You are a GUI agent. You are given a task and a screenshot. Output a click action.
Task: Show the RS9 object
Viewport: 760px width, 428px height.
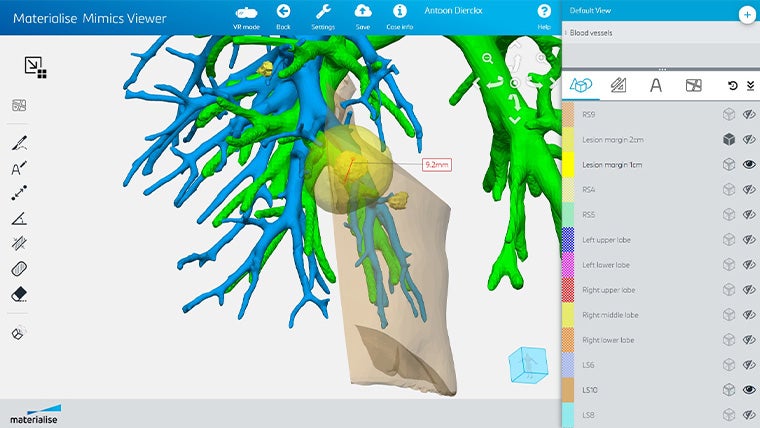tap(749, 114)
